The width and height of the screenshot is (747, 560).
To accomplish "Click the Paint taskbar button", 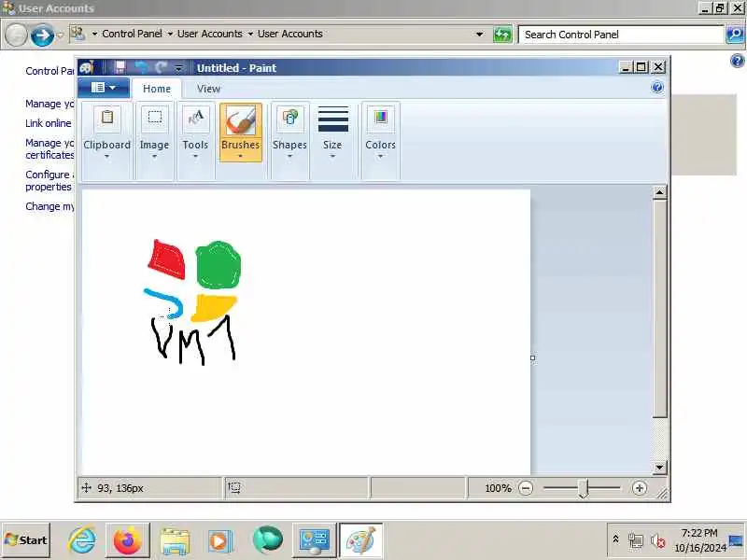I will point(361,540).
